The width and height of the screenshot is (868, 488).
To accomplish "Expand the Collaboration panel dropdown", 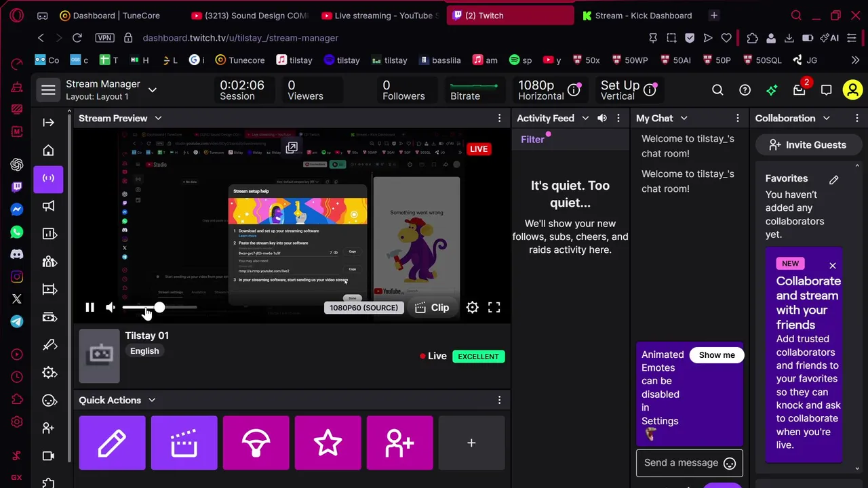I will click(x=826, y=118).
